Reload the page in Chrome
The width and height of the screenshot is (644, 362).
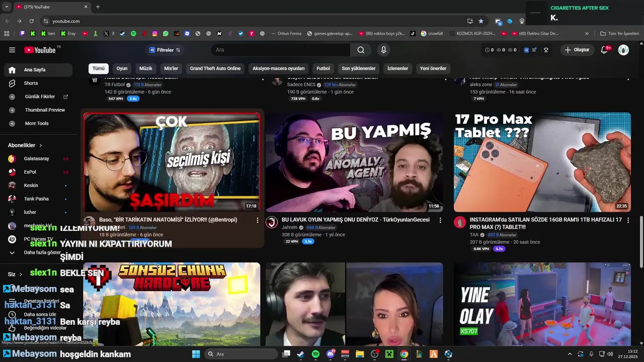31,21
